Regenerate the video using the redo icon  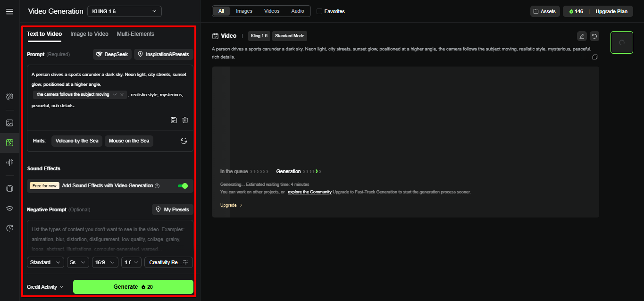[594, 36]
